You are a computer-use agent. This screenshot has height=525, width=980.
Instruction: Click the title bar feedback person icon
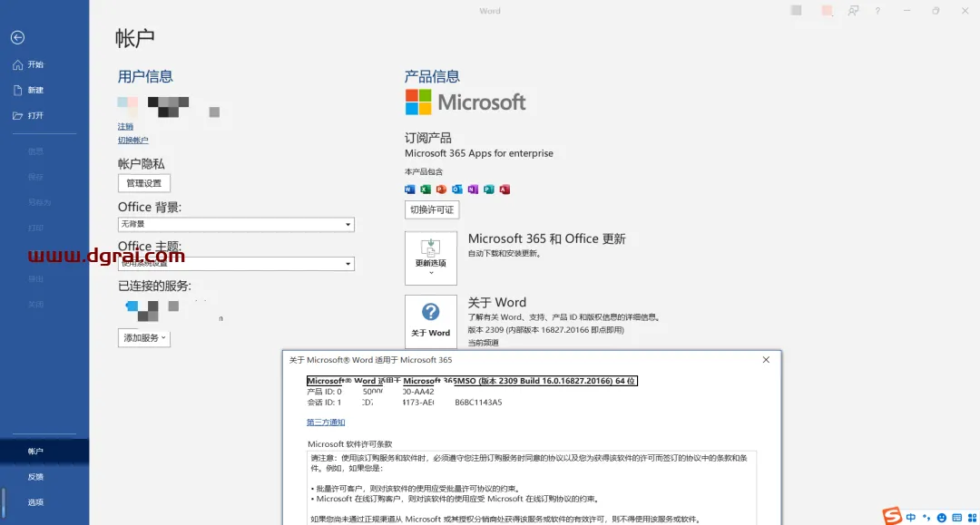pyautogui.click(x=853, y=11)
